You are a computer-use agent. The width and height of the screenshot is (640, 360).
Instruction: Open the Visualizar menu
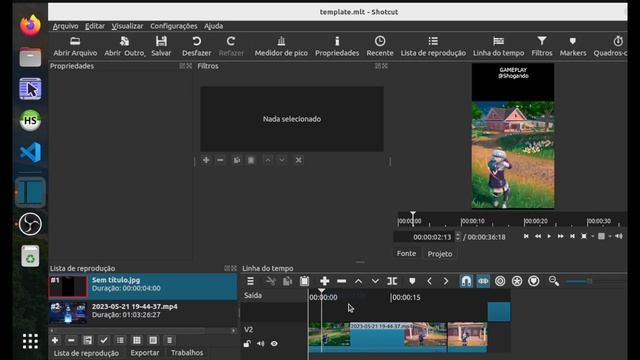pos(127,26)
